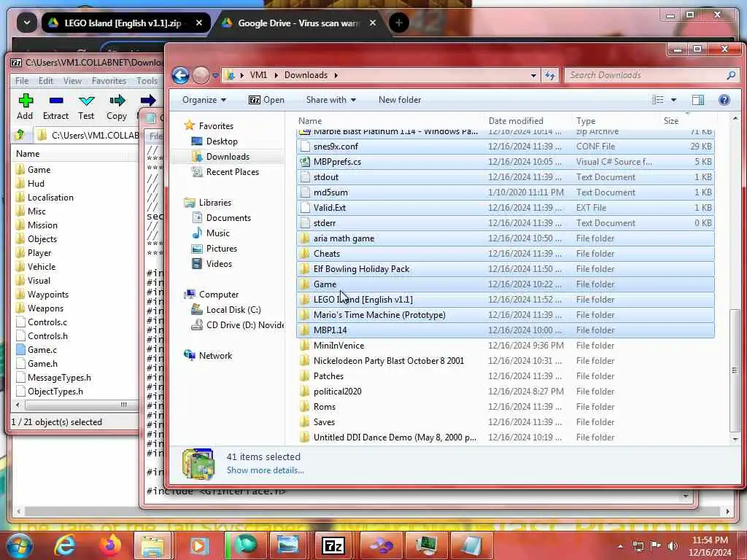The height and width of the screenshot is (560, 747).
Task: Select the Cheats folder icon
Action: pyautogui.click(x=305, y=254)
